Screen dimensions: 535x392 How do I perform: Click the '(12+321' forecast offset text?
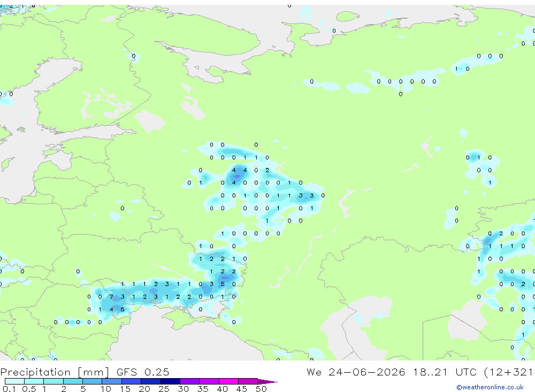click(x=509, y=372)
